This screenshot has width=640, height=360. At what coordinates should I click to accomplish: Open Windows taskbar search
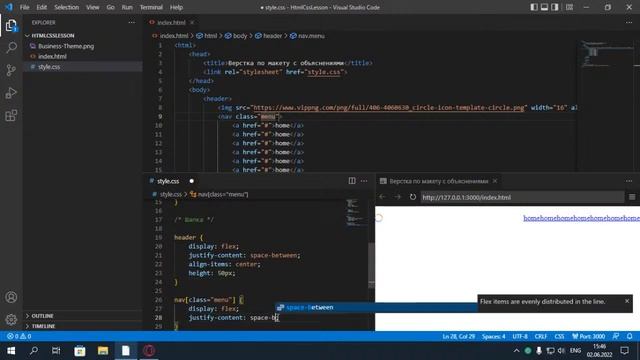click(x=34, y=351)
